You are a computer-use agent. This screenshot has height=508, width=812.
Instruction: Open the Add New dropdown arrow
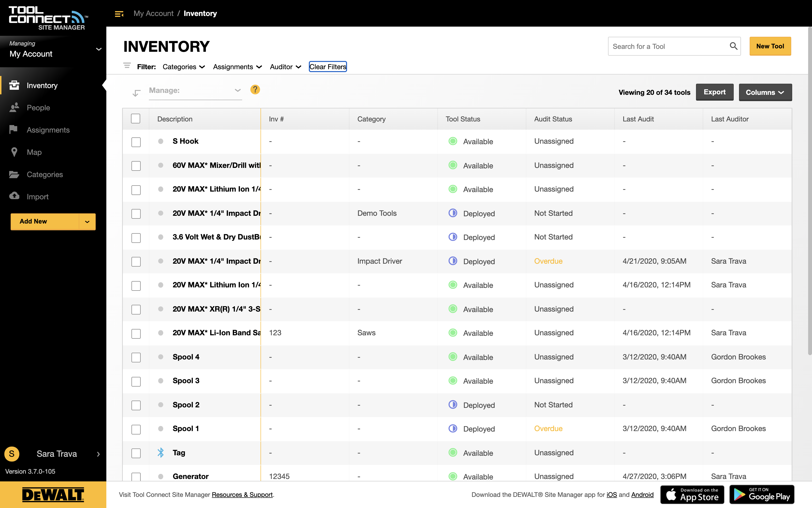point(87,221)
